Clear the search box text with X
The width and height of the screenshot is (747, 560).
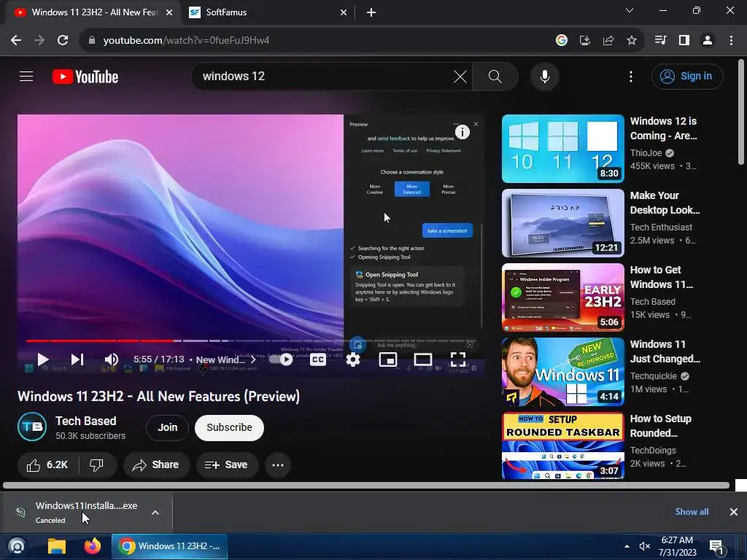[460, 76]
